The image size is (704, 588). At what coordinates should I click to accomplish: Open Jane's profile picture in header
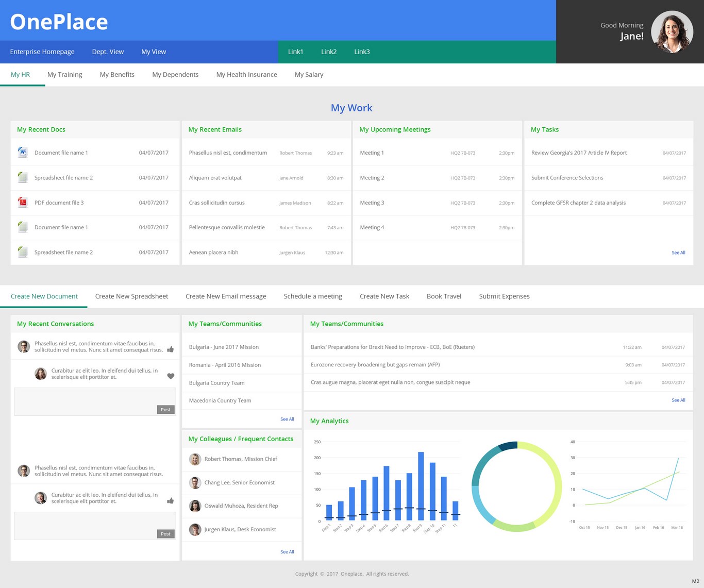click(x=672, y=32)
